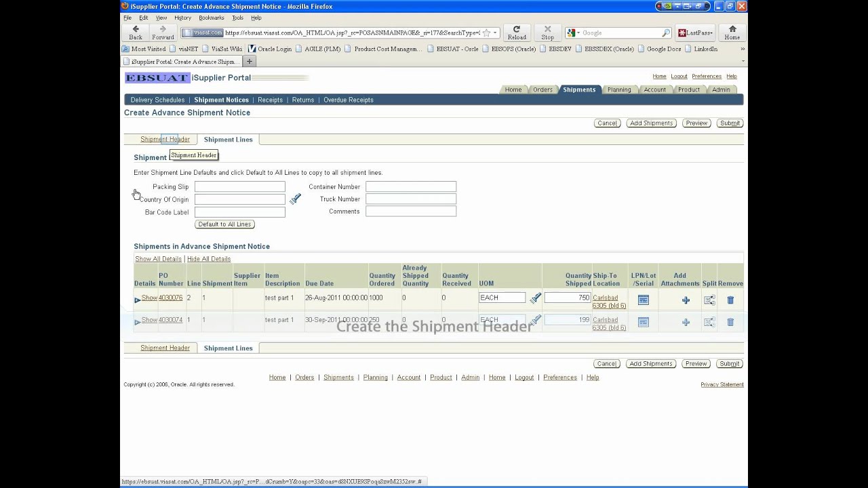868x488 pixels.
Task: Open Firefox History menu
Action: [x=182, y=18]
